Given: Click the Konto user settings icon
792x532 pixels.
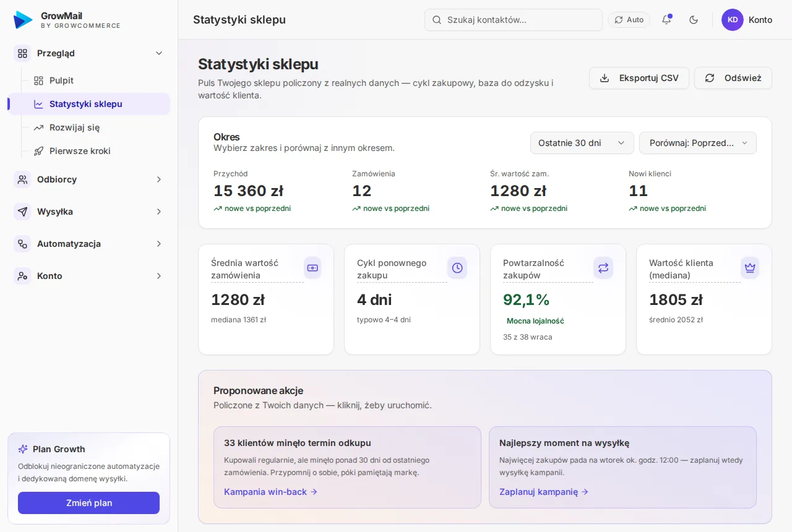Looking at the screenshot, I should [22, 276].
